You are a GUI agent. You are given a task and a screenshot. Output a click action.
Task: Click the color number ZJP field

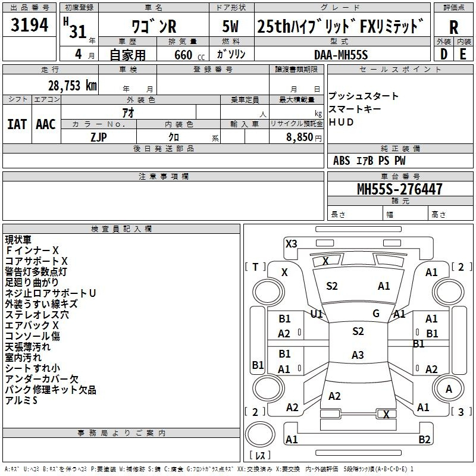pos(99,137)
